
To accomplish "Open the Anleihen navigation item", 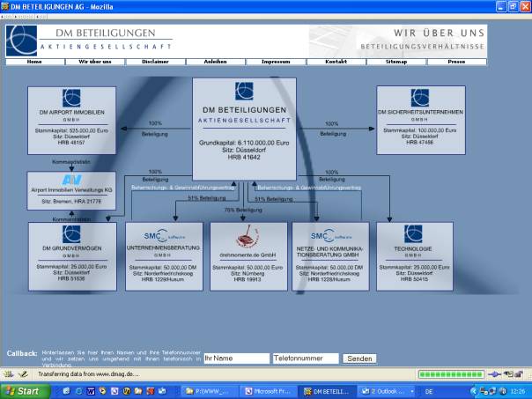I will (x=216, y=62).
